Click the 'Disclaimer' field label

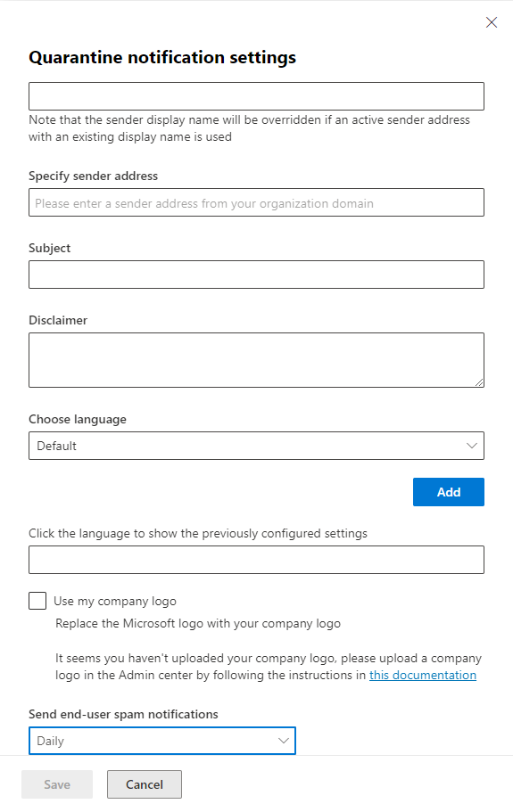click(x=58, y=320)
